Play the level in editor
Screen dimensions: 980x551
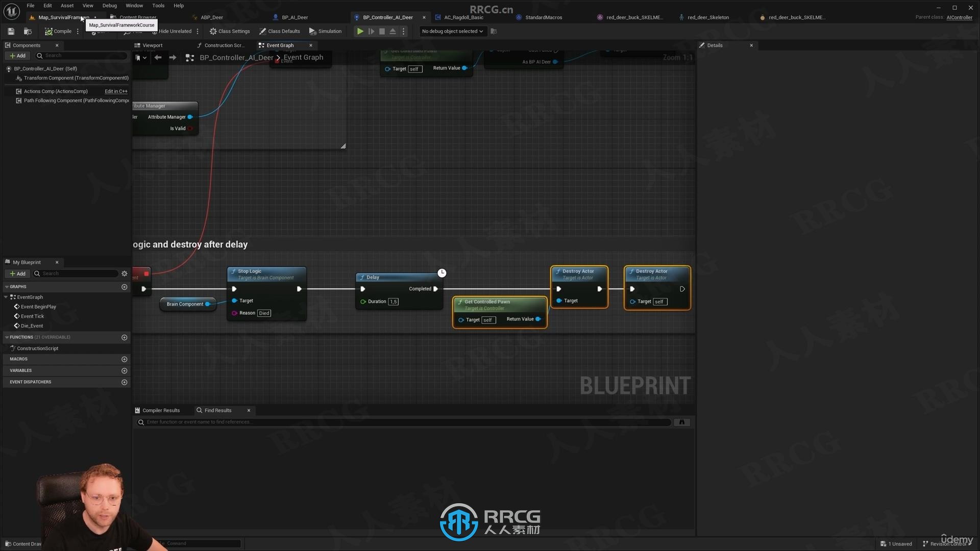coord(360,31)
